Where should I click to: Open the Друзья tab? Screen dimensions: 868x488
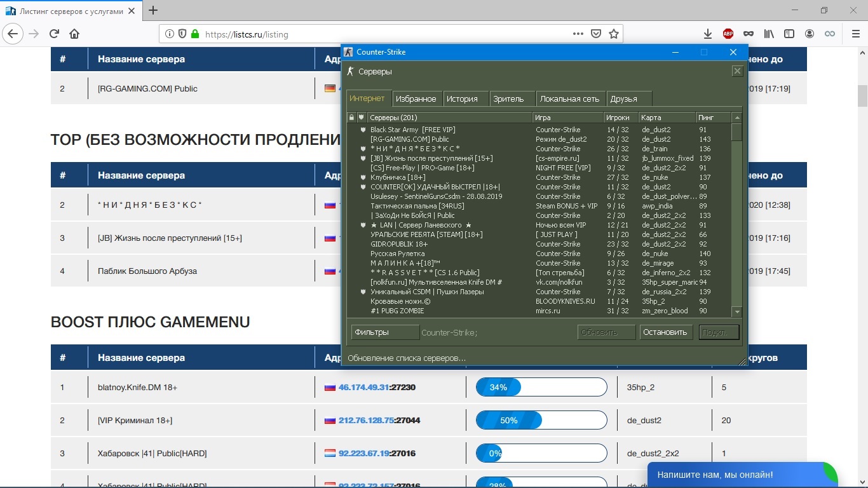pyautogui.click(x=630, y=98)
